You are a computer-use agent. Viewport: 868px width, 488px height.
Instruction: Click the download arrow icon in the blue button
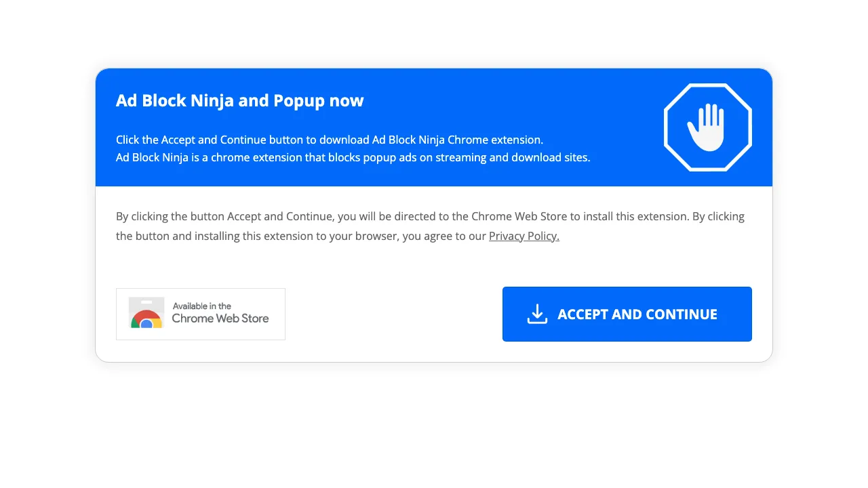tap(537, 314)
